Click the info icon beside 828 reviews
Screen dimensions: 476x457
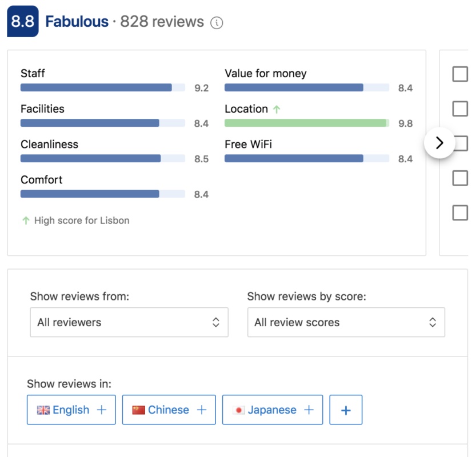pyautogui.click(x=217, y=23)
